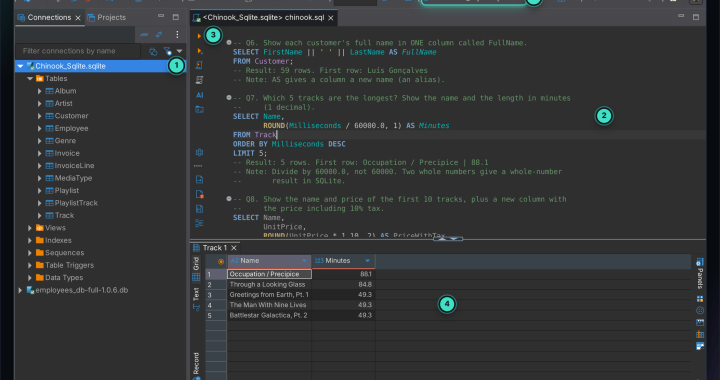Close the Connections tab
This screenshot has height=380, width=720.
pos(78,18)
